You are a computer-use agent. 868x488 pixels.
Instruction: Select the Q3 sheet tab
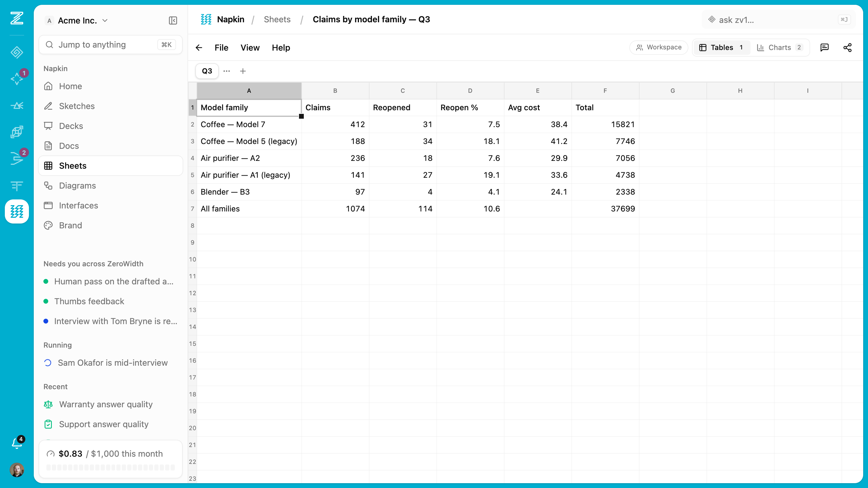(207, 71)
